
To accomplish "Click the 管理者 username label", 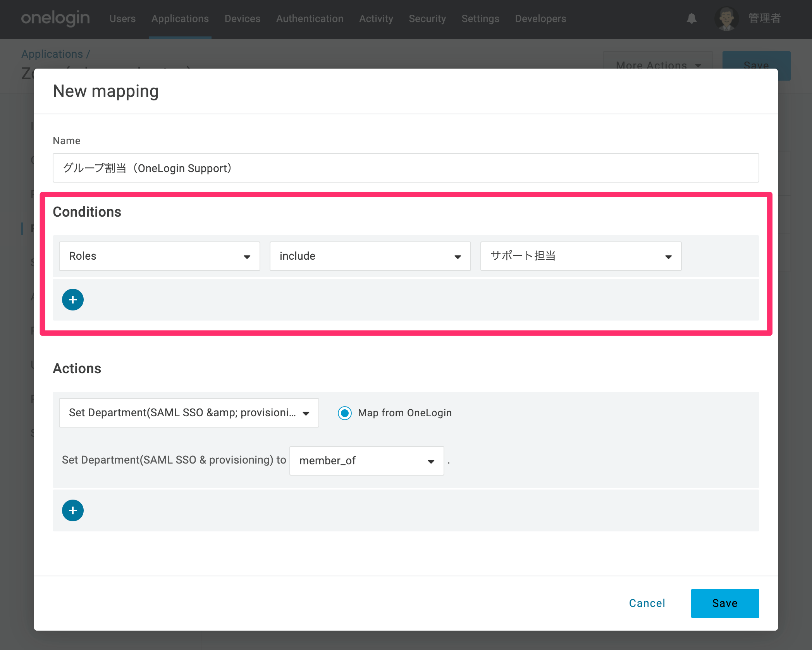I will pos(764,18).
